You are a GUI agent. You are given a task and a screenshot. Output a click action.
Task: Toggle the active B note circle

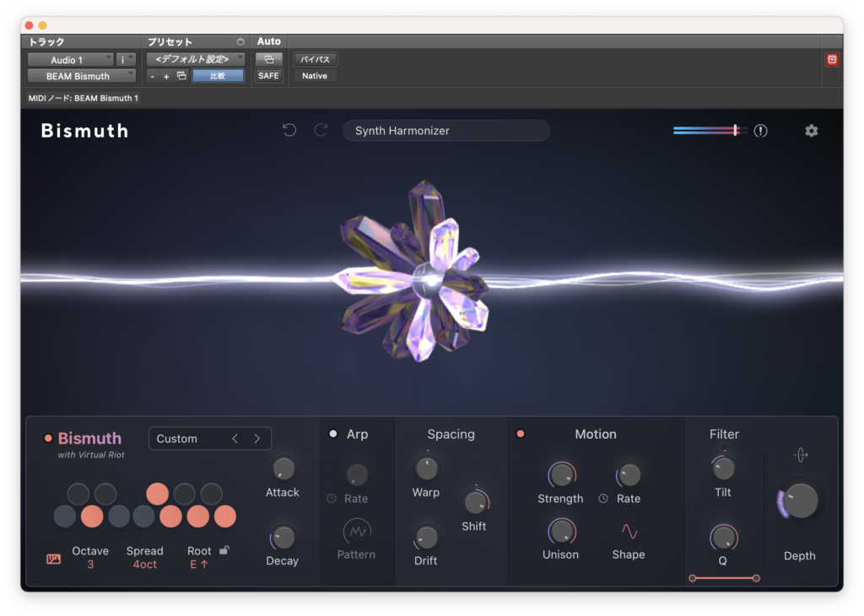click(x=224, y=516)
